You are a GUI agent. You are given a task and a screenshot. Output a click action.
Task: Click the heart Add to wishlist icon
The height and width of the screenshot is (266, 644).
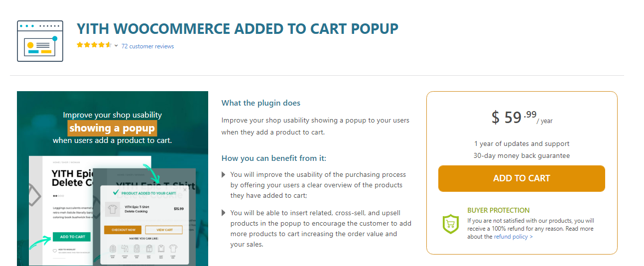coord(55,250)
